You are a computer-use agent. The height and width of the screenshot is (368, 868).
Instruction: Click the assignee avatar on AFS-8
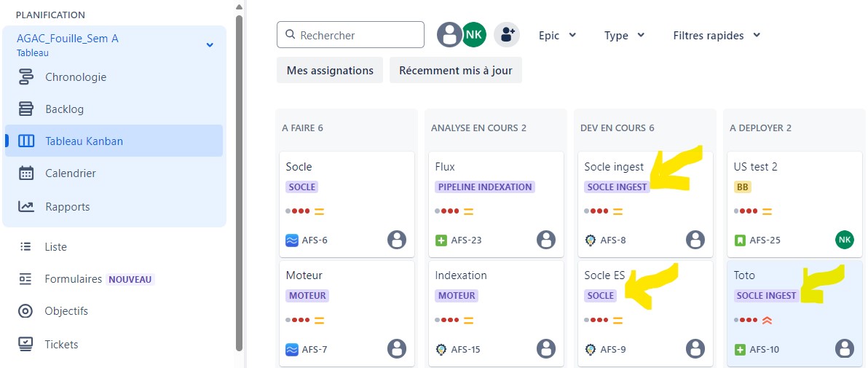tap(695, 240)
